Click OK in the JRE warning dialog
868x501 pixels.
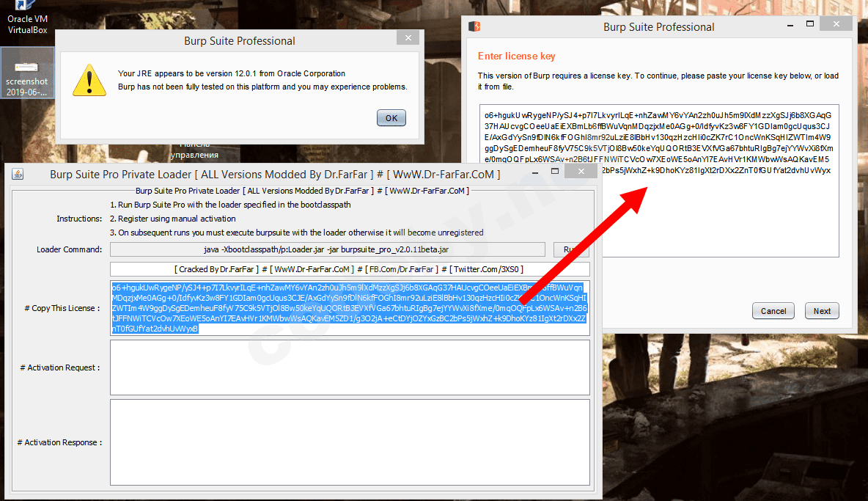coord(391,118)
